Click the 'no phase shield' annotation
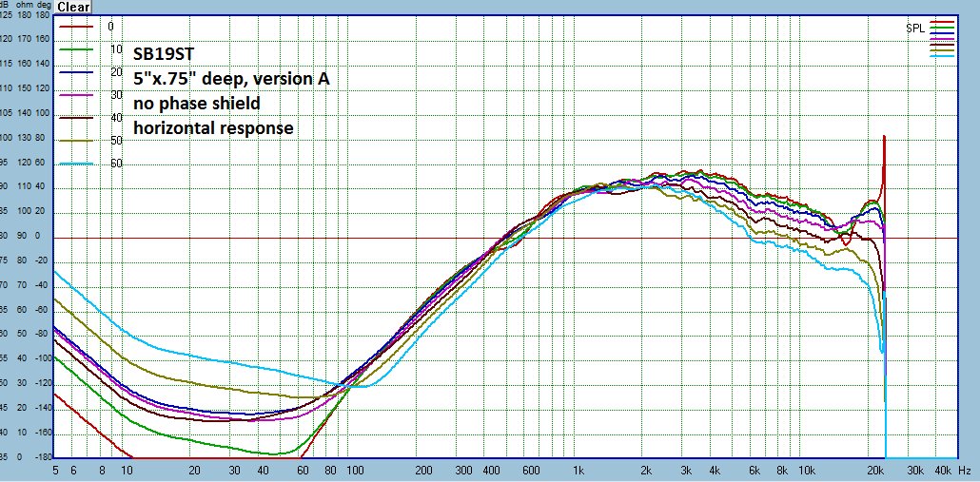The width and height of the screenshot is (980, 482). click(x=196, y=104)
